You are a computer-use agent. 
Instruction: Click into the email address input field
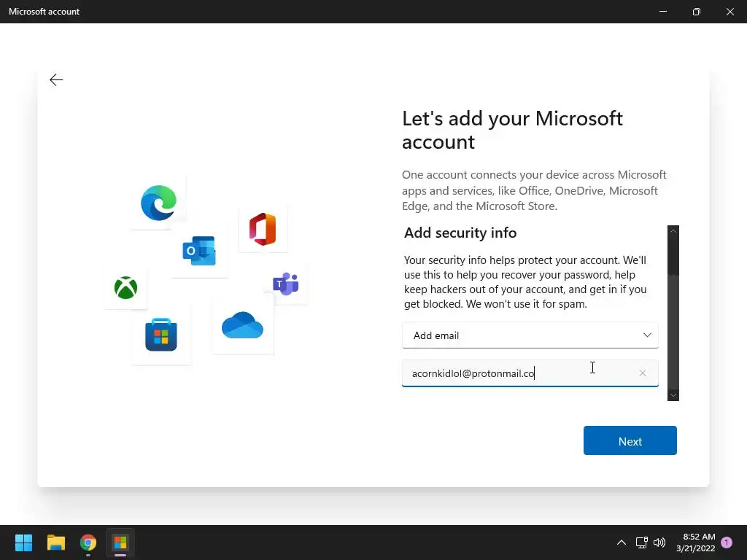pyautogui.click(x=530, y=373)
